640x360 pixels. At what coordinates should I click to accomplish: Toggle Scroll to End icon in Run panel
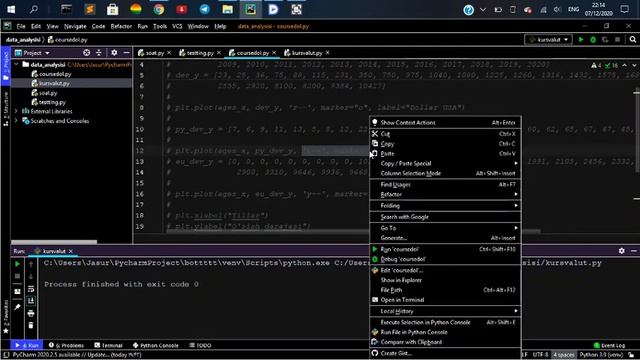[x=31, y=301]
